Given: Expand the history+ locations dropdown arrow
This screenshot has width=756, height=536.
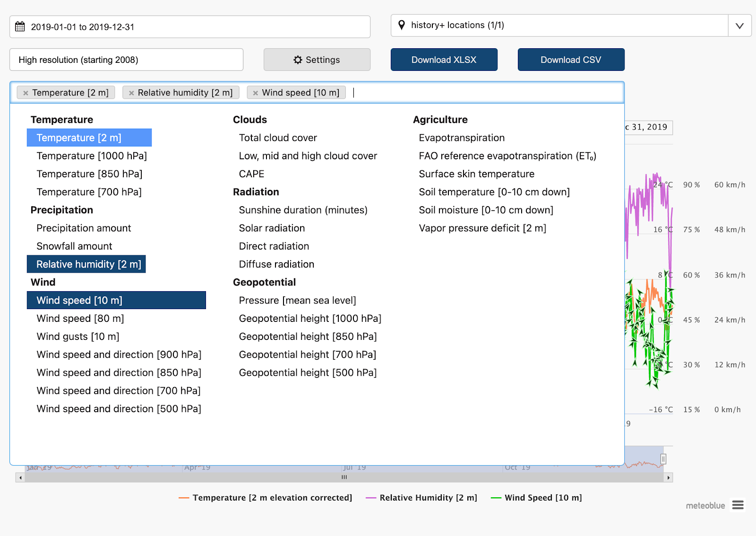Looking at the screenshot, I should pos(739,26).
